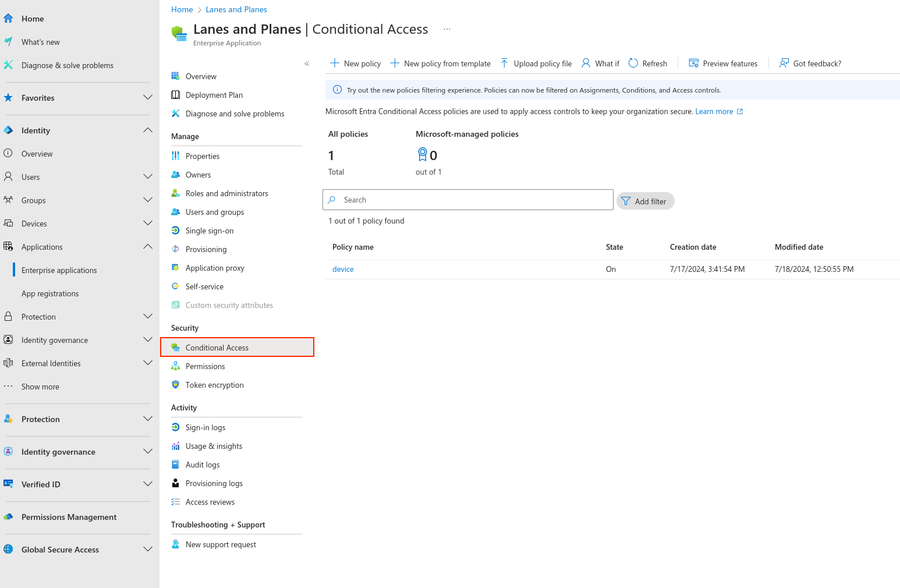Expand the Favorites section chevron

[148, 97]
